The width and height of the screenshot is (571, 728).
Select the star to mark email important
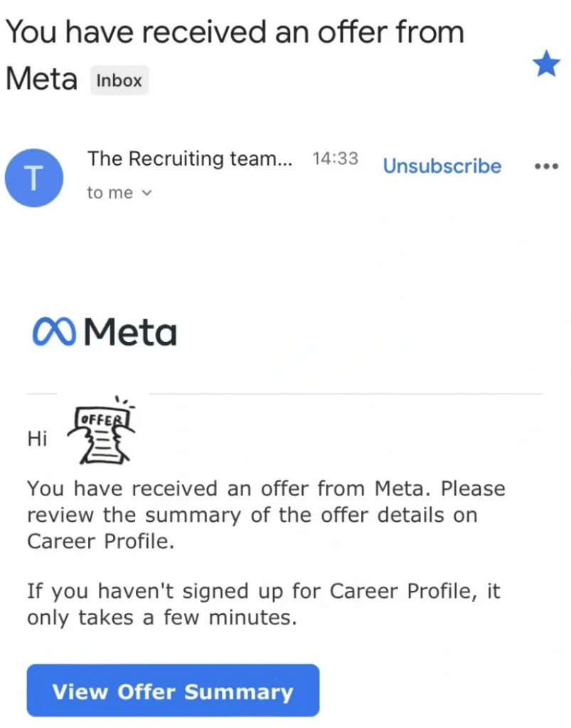(546, 64)
